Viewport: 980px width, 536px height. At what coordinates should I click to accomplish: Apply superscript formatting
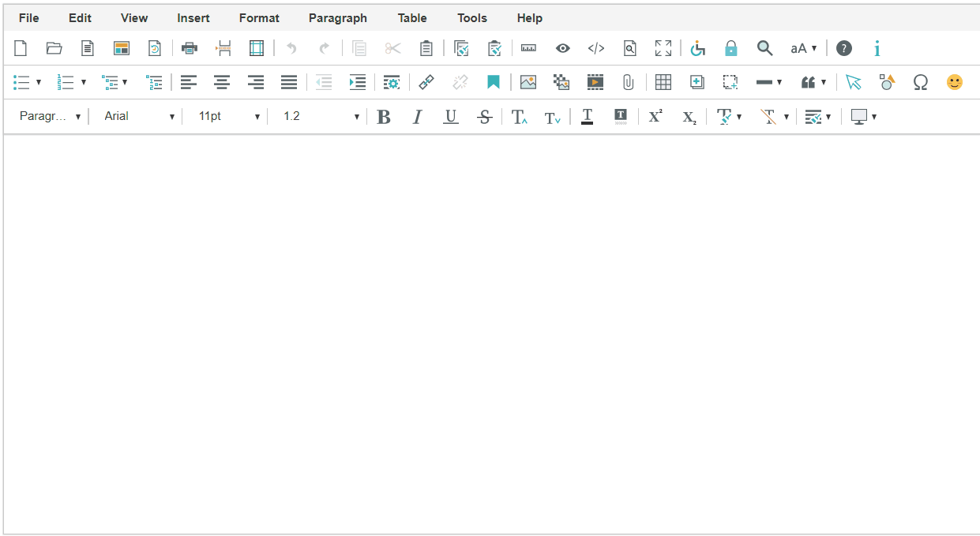(x=655, y=117)
